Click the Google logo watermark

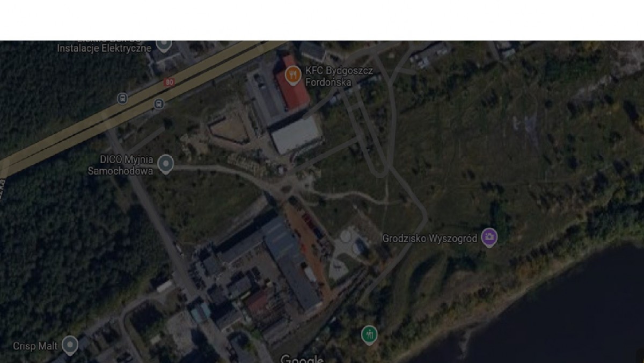(x=302, y=359)
